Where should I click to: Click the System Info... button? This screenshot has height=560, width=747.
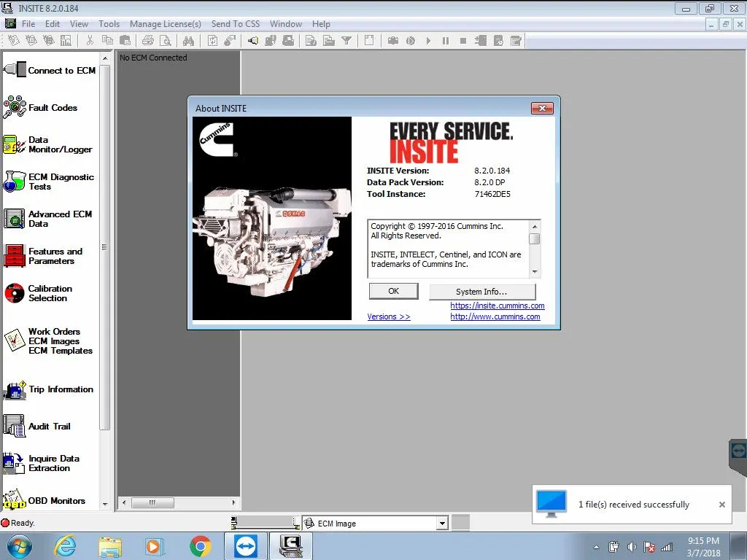[482, 292]
